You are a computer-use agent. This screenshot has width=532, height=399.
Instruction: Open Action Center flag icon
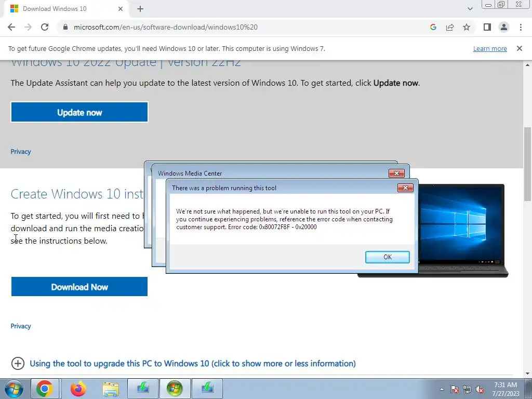[x=455, y=389]
